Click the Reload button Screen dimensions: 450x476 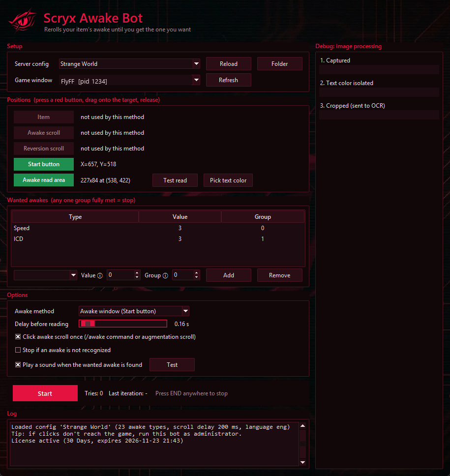pyautogui.click(x=229, y=64)
